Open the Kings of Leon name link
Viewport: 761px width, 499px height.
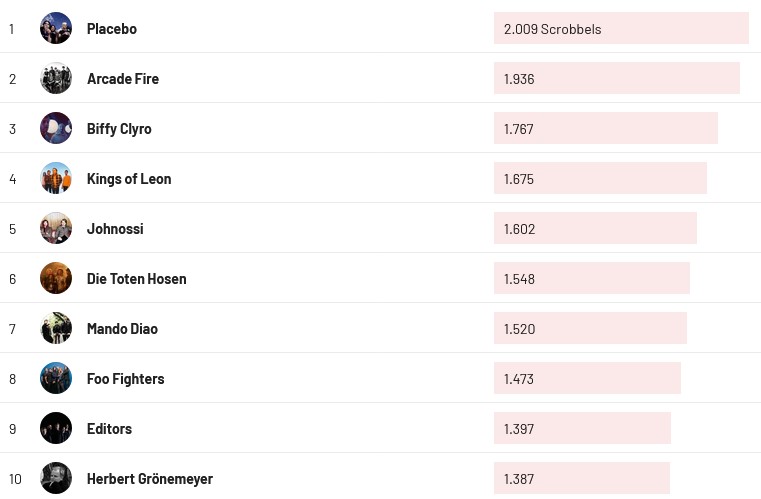point(129,179)
